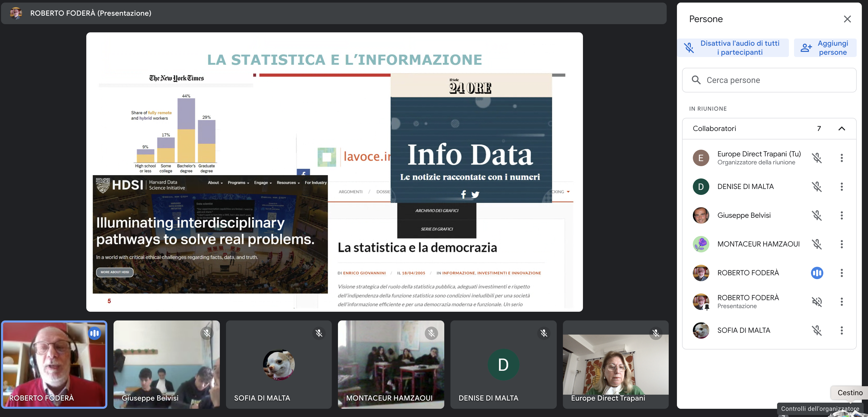The height and width of the screenshot is (417, 868).
Task: Click muted mic icon on Giuseppe Belvisi tile
Action: [x=207, y=333]
